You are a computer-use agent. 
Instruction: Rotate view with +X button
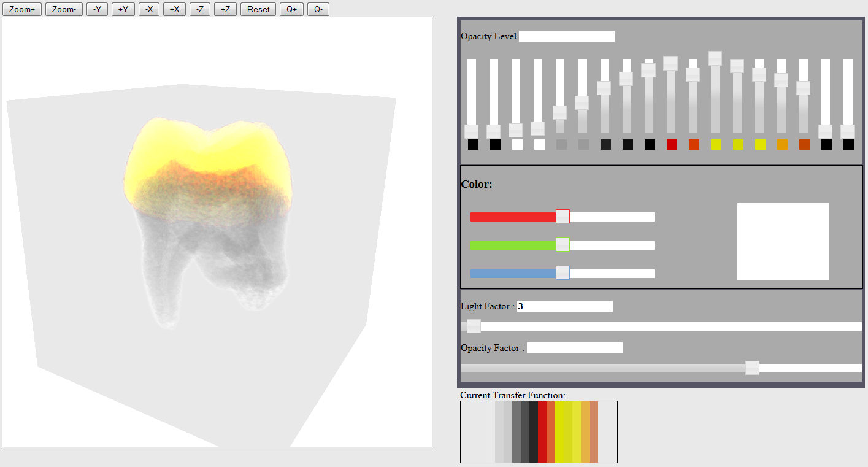coord(174,9)
